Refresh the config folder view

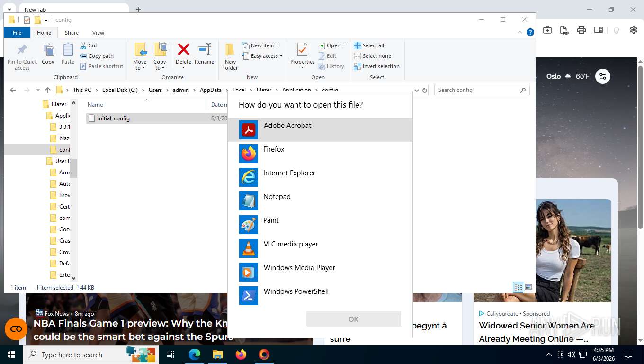click(425, 90)
